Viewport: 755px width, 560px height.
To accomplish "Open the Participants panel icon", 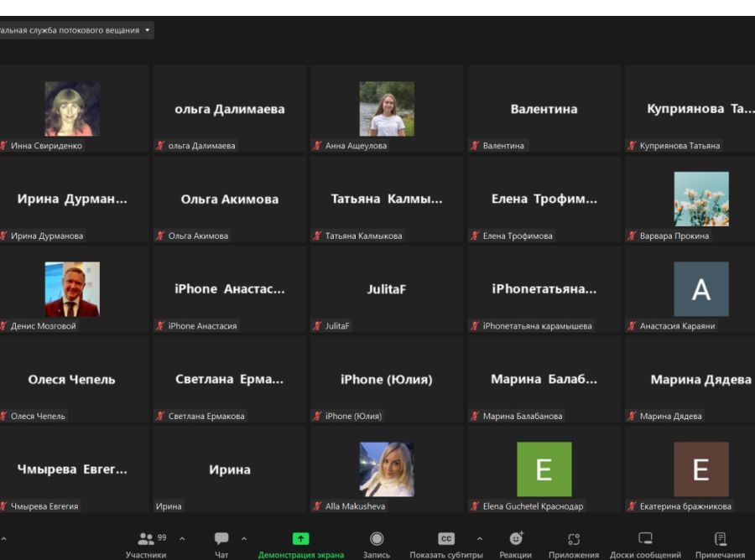I will [146, 539].
